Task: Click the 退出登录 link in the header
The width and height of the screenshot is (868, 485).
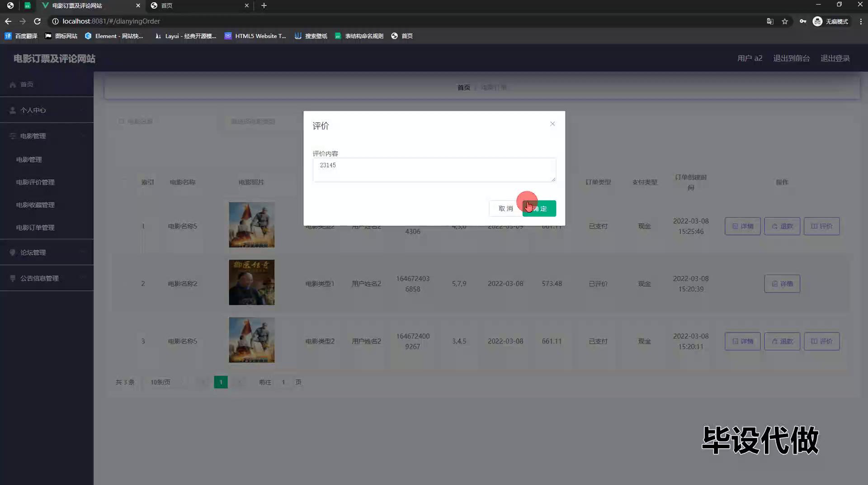Action: coord(835,58)
